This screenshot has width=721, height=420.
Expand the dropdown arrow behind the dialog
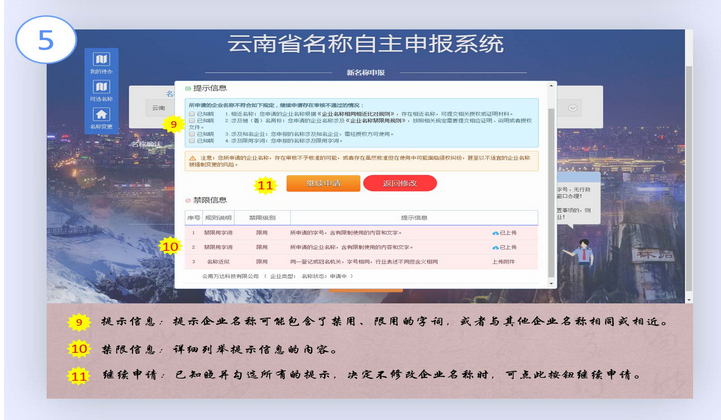pyautogui.click(x=573, y=107)
